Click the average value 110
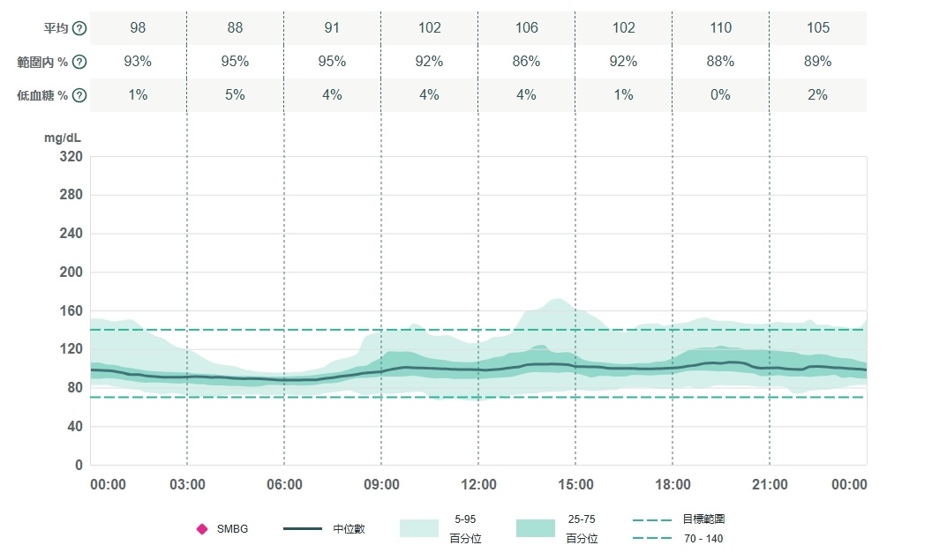The height and width of the screenshot is (560, 932). (720, 28)
